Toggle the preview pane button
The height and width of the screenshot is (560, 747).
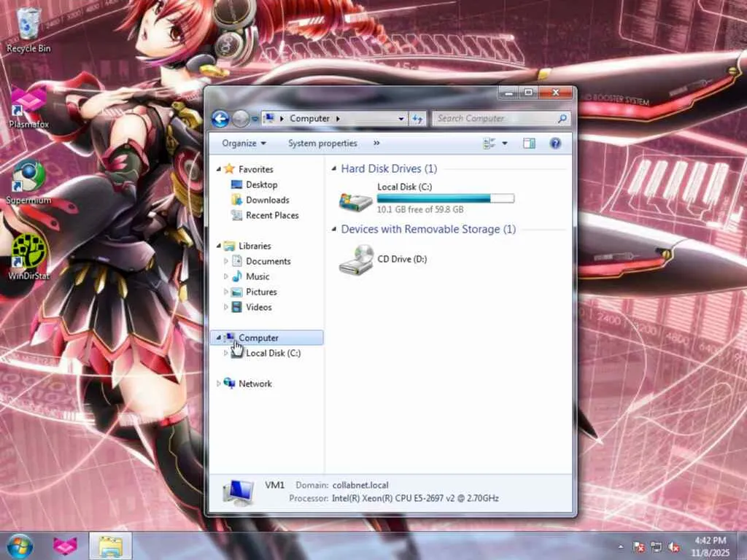coord(530,144)
